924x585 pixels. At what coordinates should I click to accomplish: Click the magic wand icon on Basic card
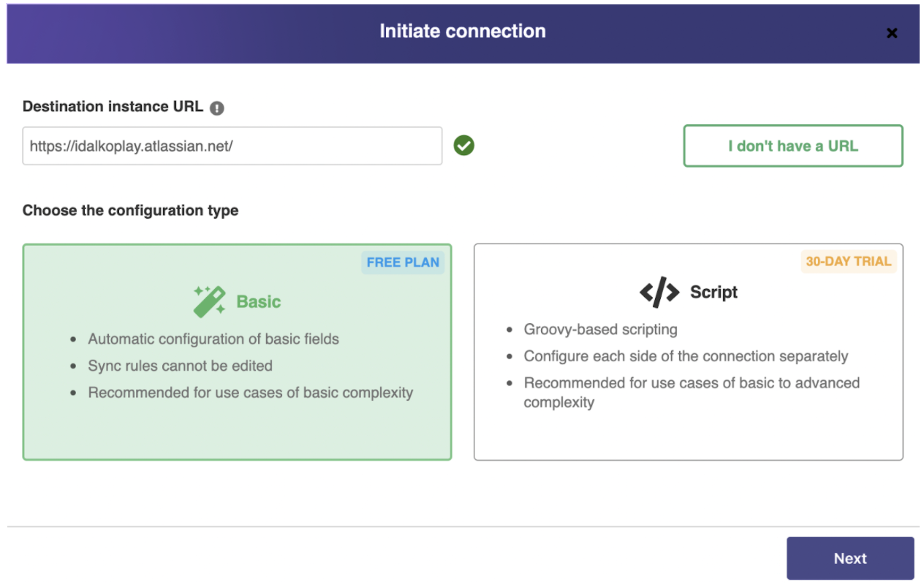coord(209,295)
